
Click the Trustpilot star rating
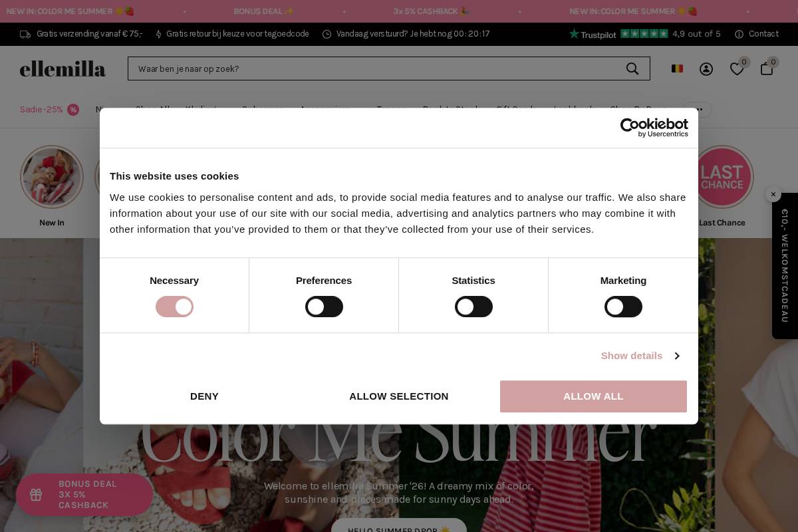tap(644, 34)
